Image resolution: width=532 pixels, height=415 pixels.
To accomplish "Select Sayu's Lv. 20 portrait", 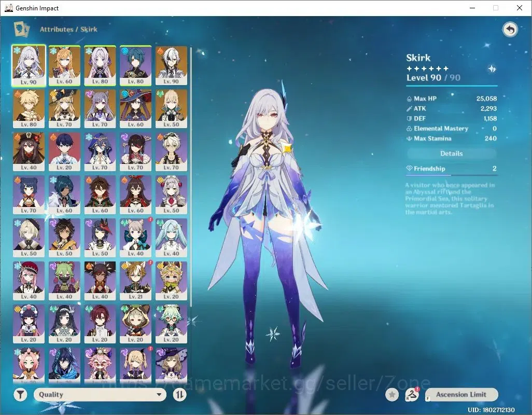I will (x=136, y=324).
